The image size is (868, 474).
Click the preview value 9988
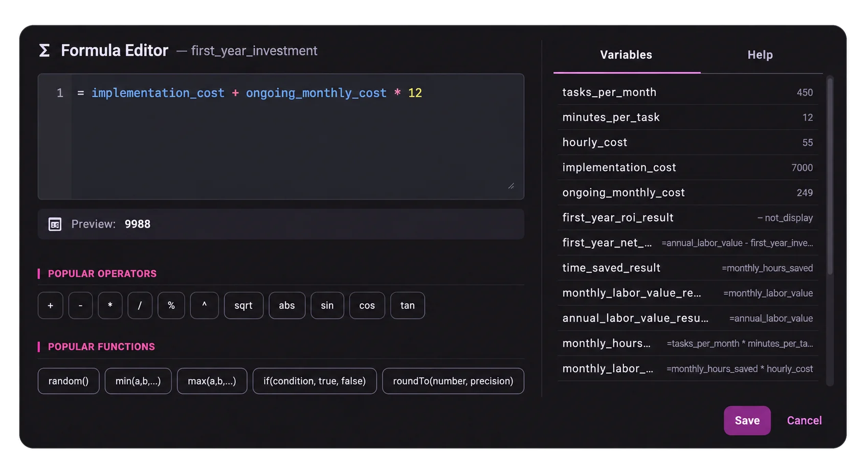click(x=138, y=224)
